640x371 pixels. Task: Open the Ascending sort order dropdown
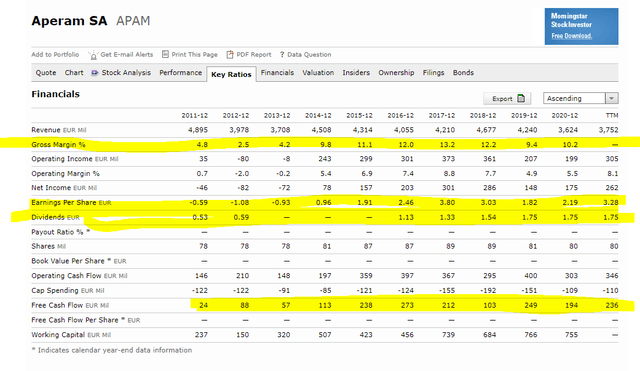[x=580, y=98]
